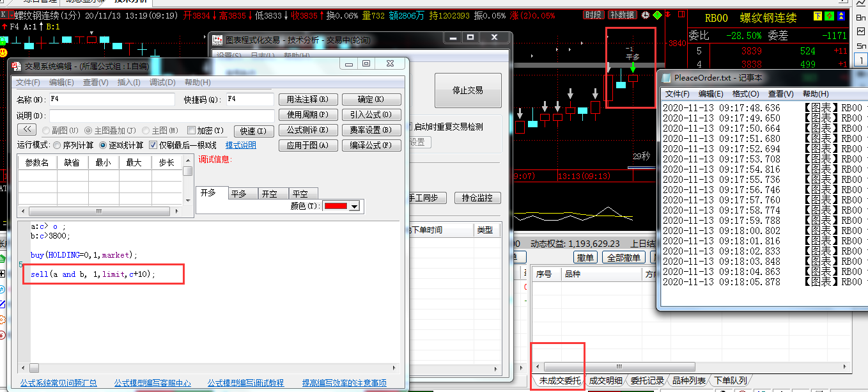868x392 pixels.
Task: Click the 1 button in right sidebar
Action: (862, 59)
